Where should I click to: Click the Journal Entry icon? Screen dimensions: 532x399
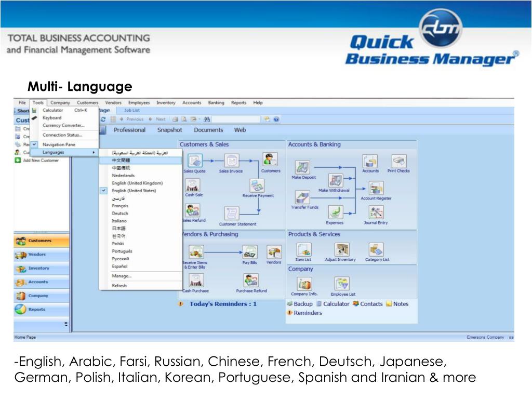[x=376, y=212]
